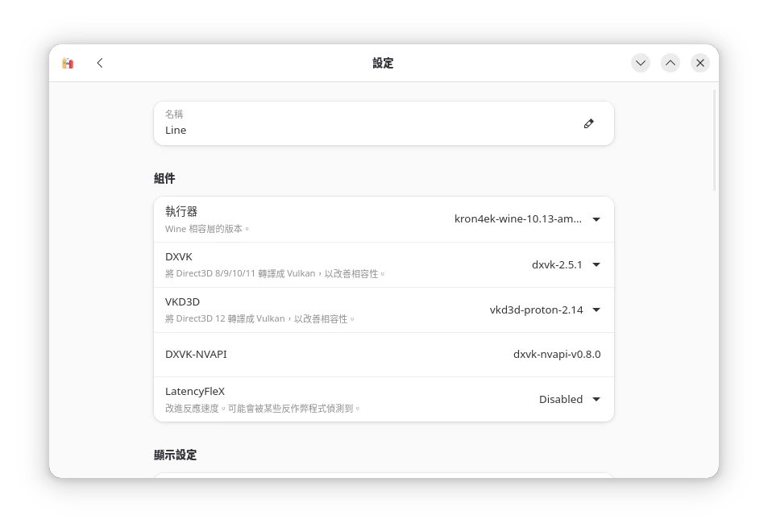
Task: Minimize window with down chevron button
Action: click(641, 63)
